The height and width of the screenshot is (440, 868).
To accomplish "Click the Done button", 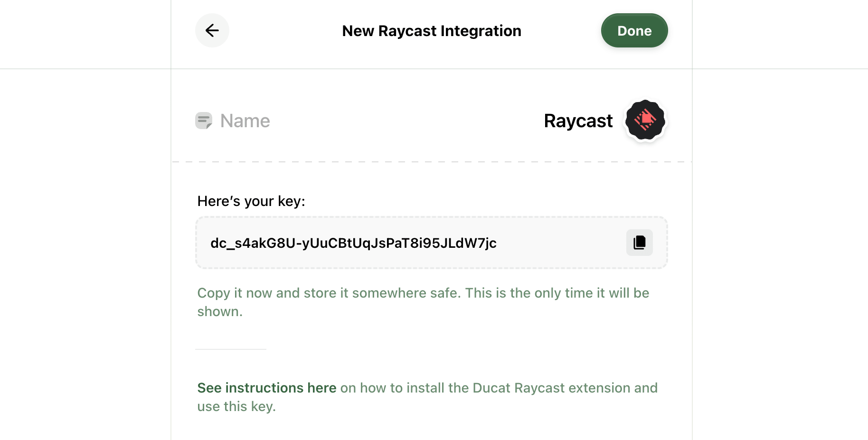I will 634,30.
